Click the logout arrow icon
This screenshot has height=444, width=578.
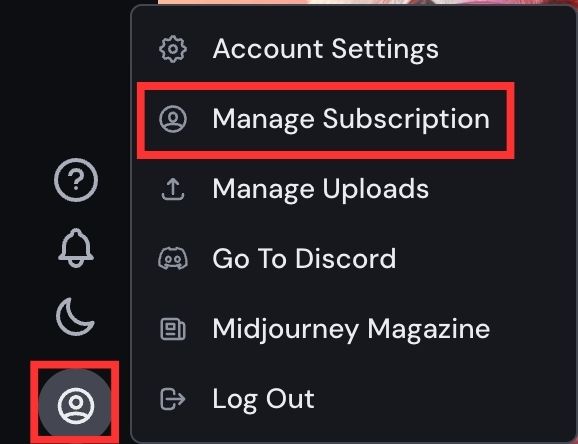pyautogui.click(x=173, y=399)
